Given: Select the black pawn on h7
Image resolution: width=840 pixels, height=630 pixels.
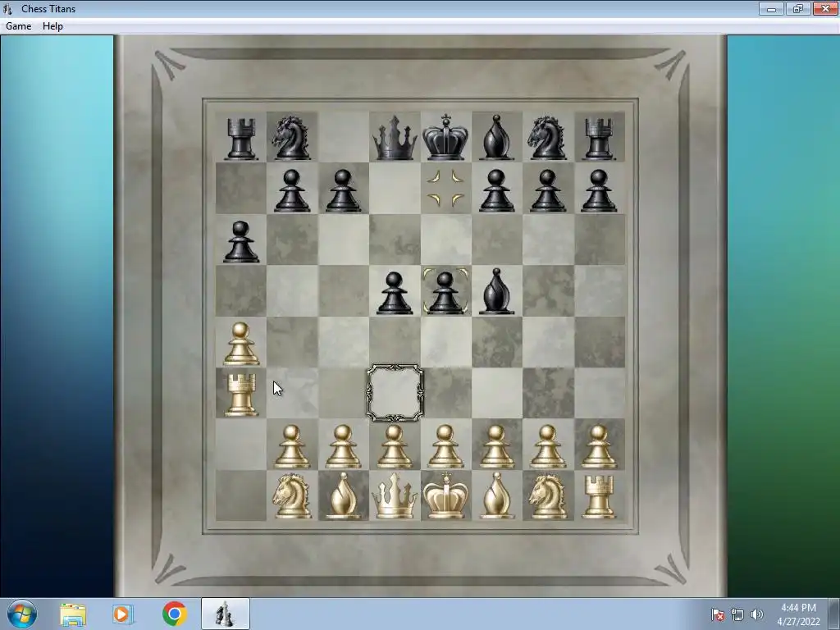Looking at the screenshot, I should point(598,190).
